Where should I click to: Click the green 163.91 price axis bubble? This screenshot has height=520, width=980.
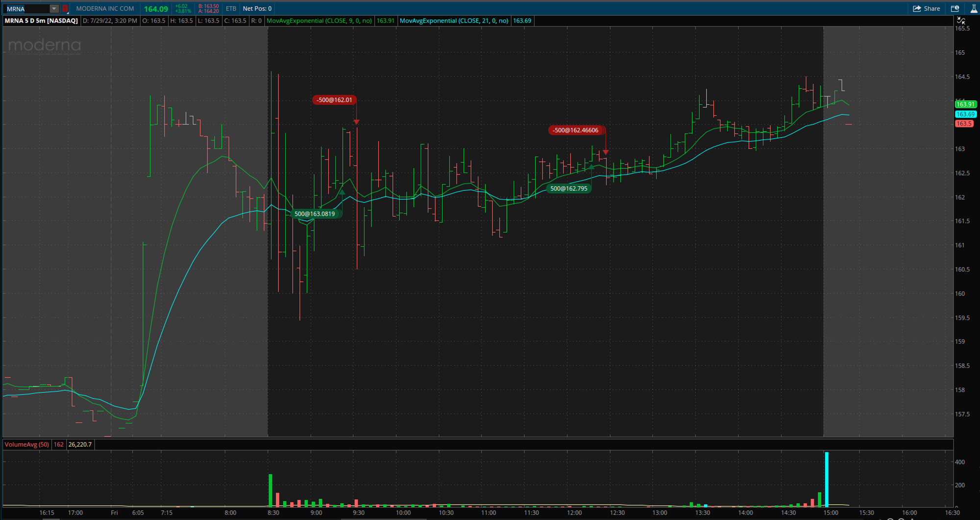coord(965,104)
